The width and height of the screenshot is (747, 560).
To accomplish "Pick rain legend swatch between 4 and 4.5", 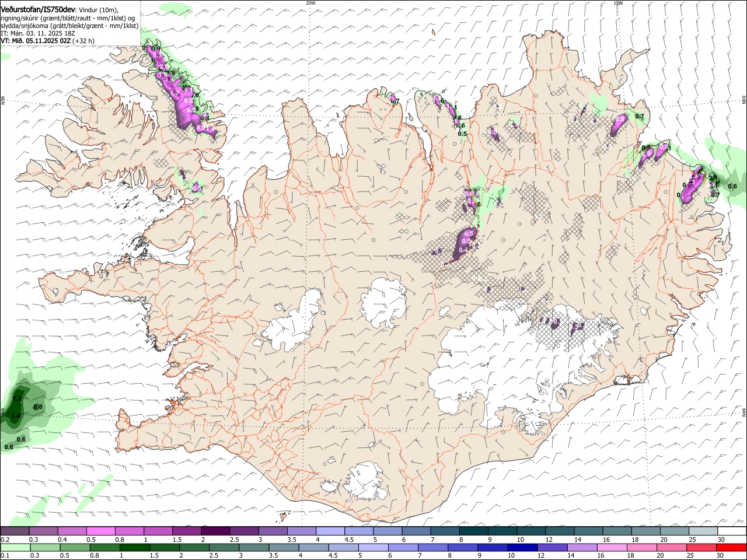I will coord(314,547).
